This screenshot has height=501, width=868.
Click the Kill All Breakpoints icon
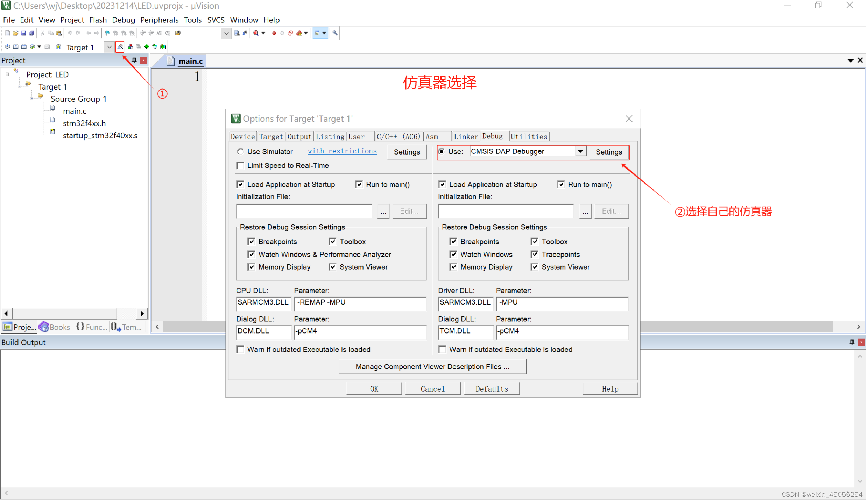(x=299, y=33)
